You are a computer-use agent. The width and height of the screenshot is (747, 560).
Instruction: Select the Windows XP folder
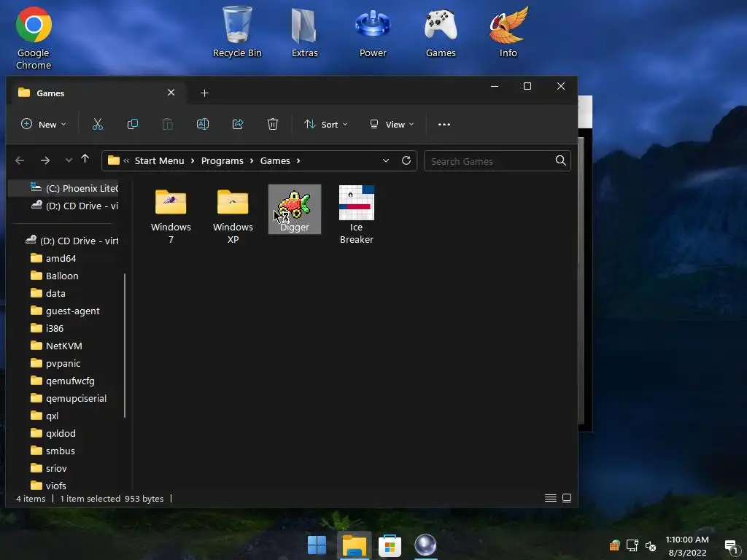233,215
